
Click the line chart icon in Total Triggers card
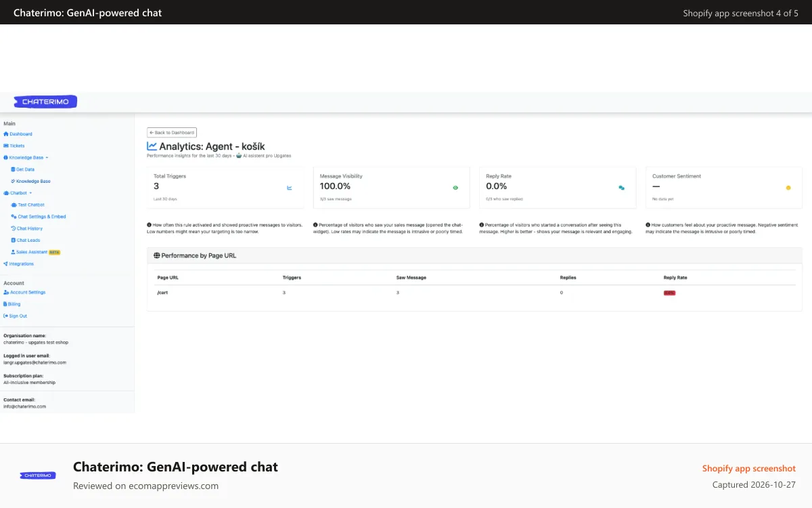pos(290,188)
